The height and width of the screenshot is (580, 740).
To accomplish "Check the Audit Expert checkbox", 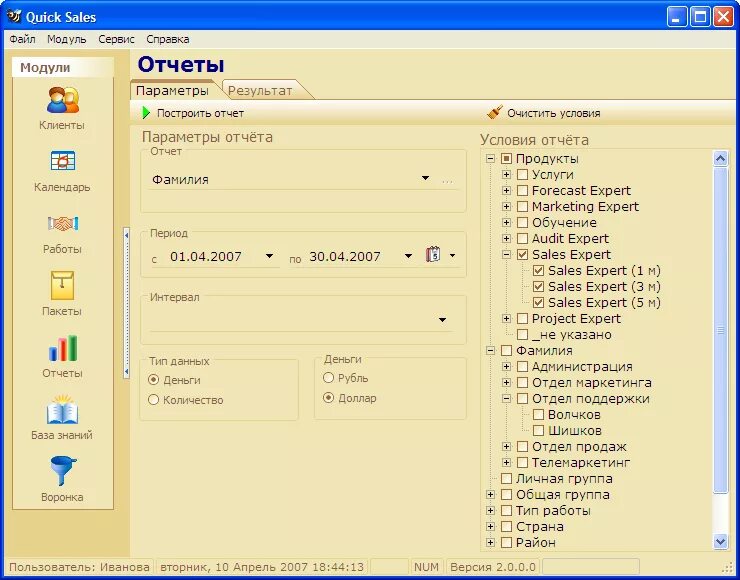I will 522,238.
